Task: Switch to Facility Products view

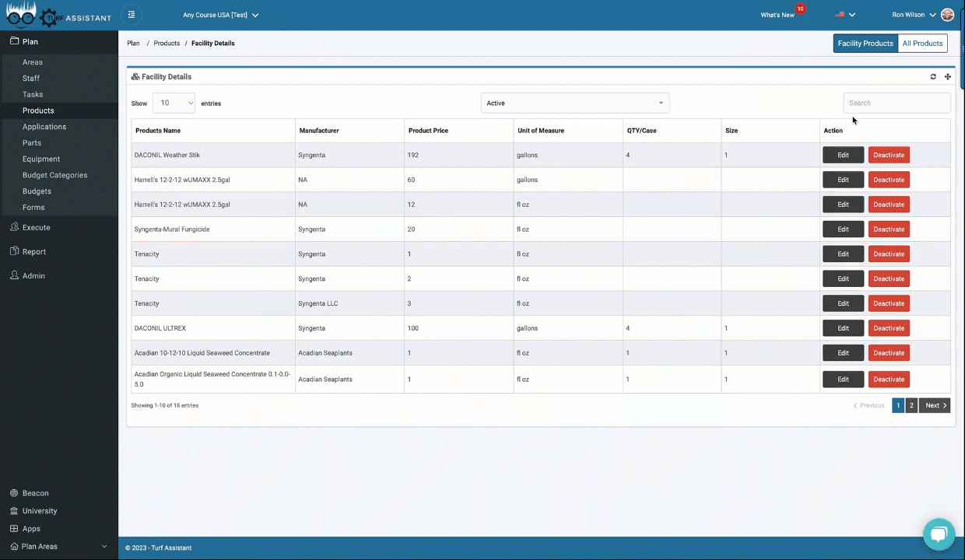Action: pyautogui.click(x=865, y=44)
